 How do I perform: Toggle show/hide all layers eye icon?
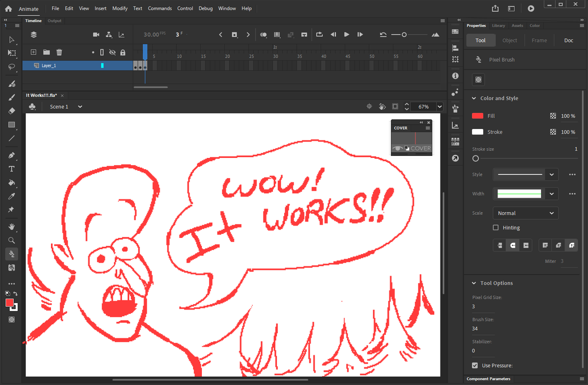point(112,52)
